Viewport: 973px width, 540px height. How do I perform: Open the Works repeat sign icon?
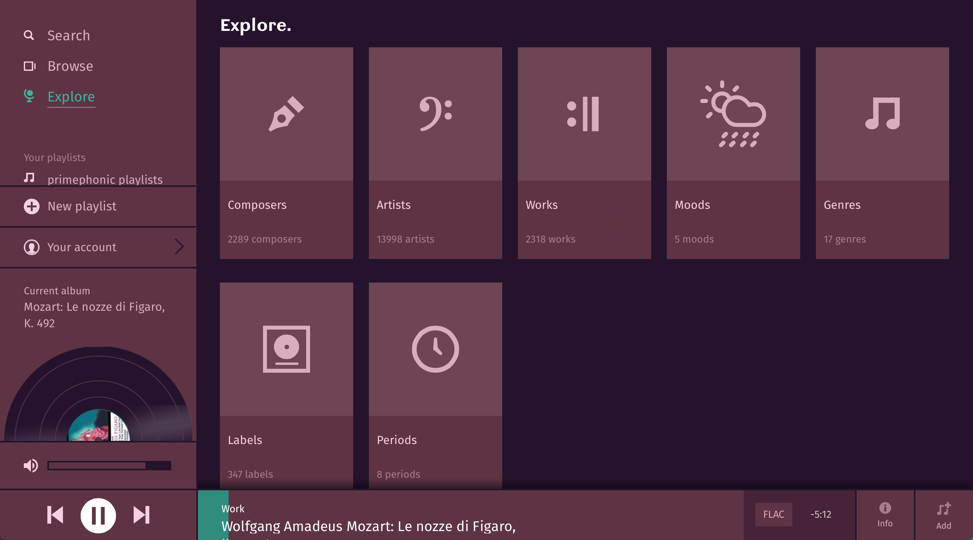[583, 114]
